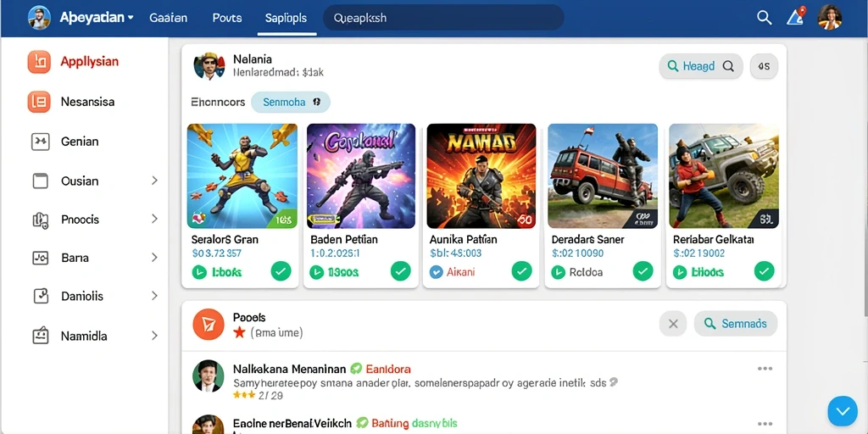Click the blue check icon next to Aikani
The height and width of the screenshot is (434, 868).
point(437,272)
